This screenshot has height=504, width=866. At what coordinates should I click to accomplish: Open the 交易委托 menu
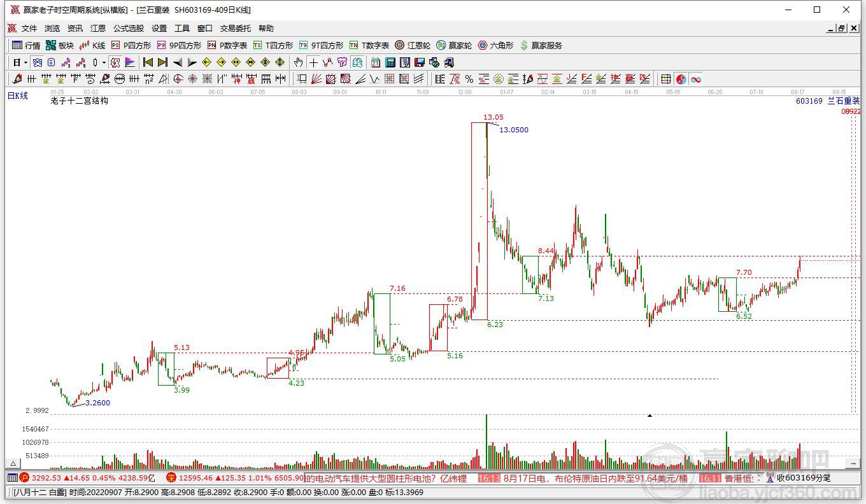point(236,29)
